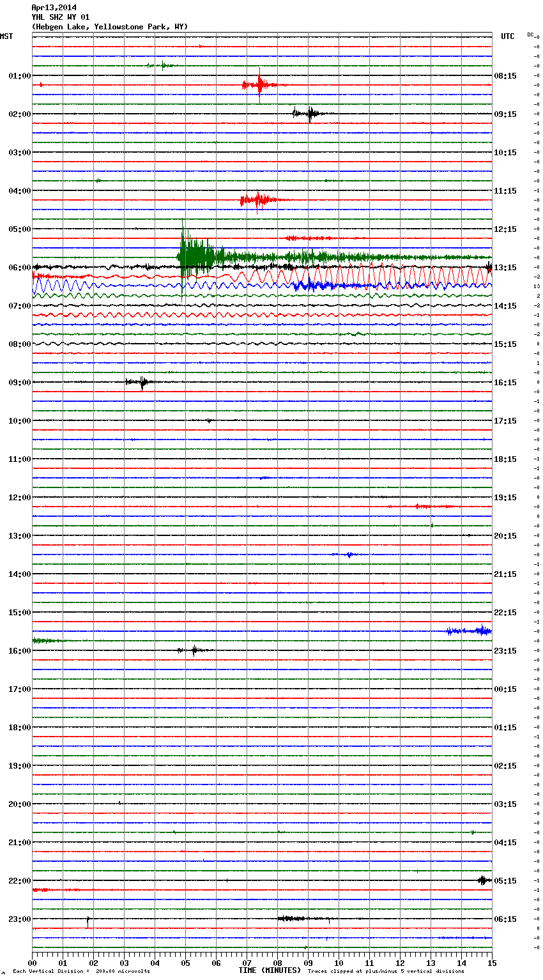The height and width of the screenshot is (980, 543).
Task: Click the "08:15" UTC time label
Action: [505, 76]
